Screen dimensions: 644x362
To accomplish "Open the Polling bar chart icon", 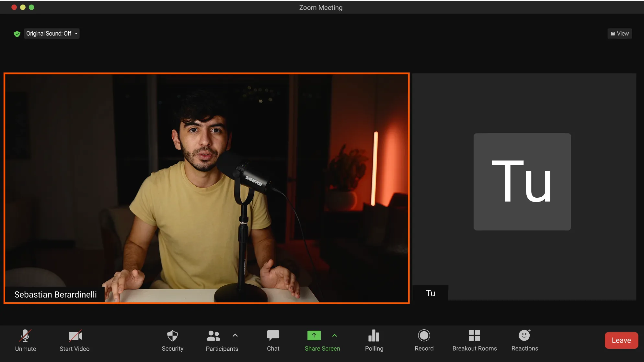I will [374, 336].
